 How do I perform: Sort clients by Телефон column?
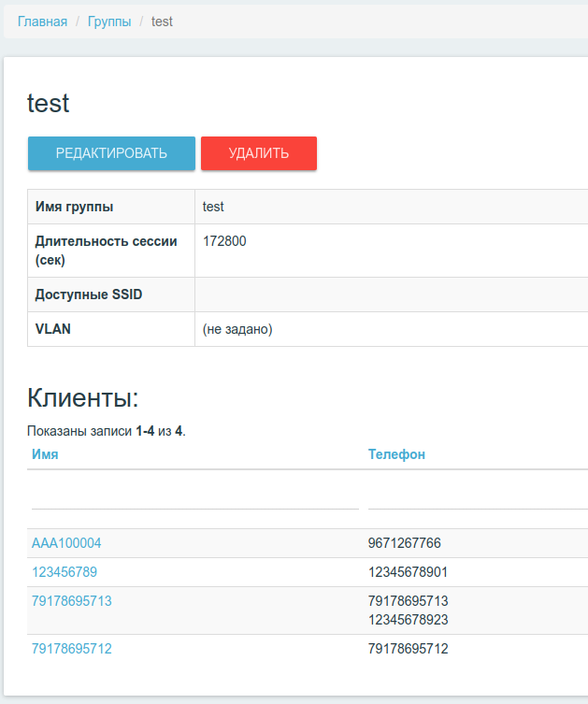click(x=396, y=454)
